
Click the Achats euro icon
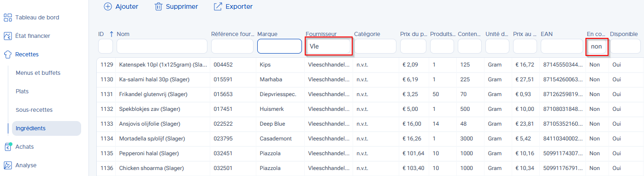pyautogui.click(x=8, y=147)
